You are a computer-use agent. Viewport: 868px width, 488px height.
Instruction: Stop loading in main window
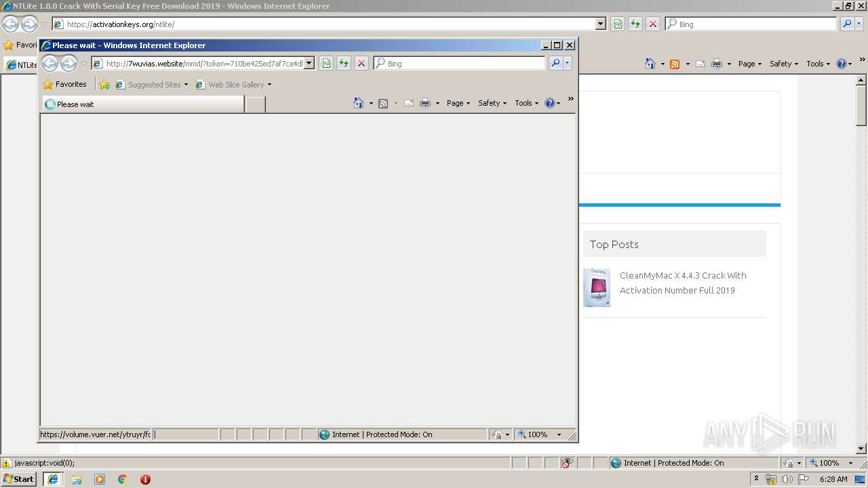point(653,24)
